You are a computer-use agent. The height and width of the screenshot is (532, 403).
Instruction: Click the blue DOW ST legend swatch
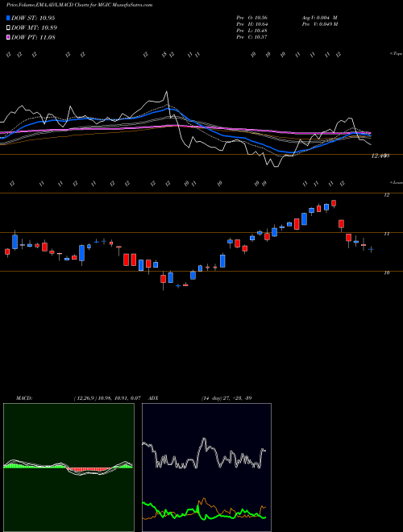pyautogui.click(x=8, y=18)
